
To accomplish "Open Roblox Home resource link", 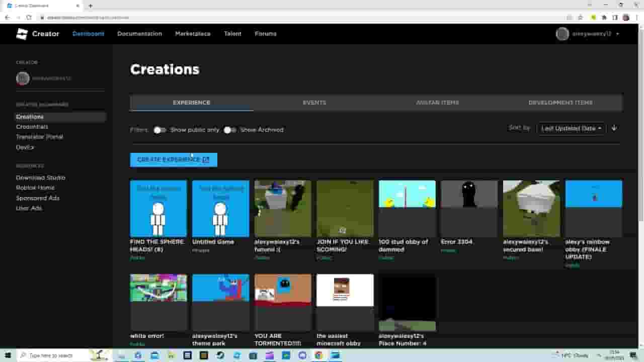I will coord(35,188).
